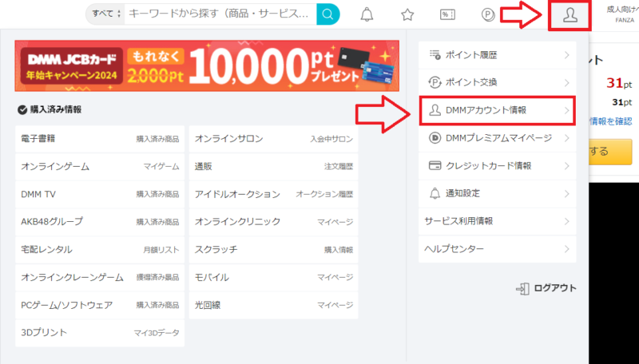Click the yellow button ending in する
Screen dimensions: 639x364
coord(610,152)
